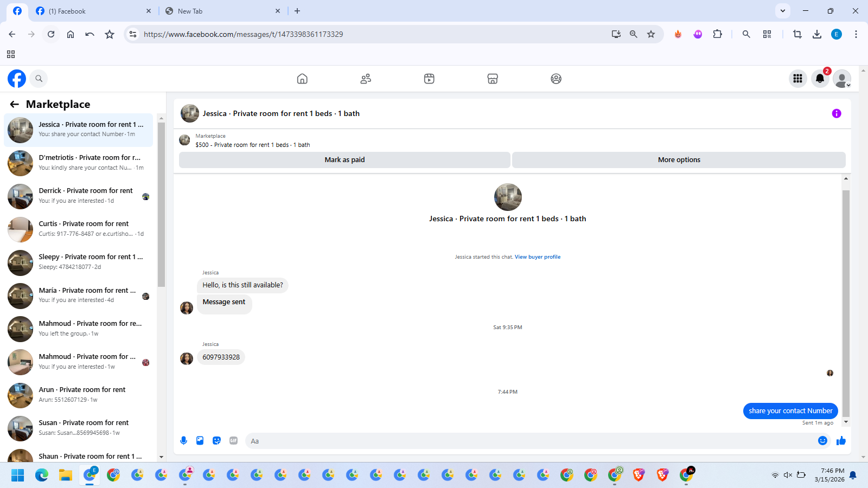
Task: Open Groups icon in top navigation
Action: coord(556,79)
